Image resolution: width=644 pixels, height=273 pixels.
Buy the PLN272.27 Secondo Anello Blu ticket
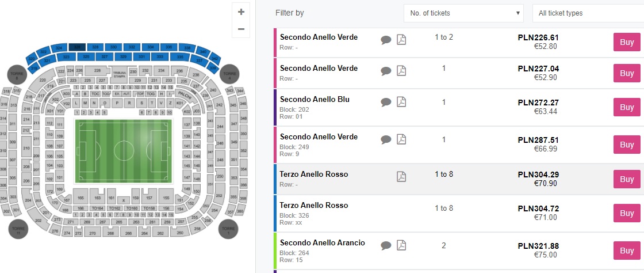pyautogui.click(x=627, y=107)
